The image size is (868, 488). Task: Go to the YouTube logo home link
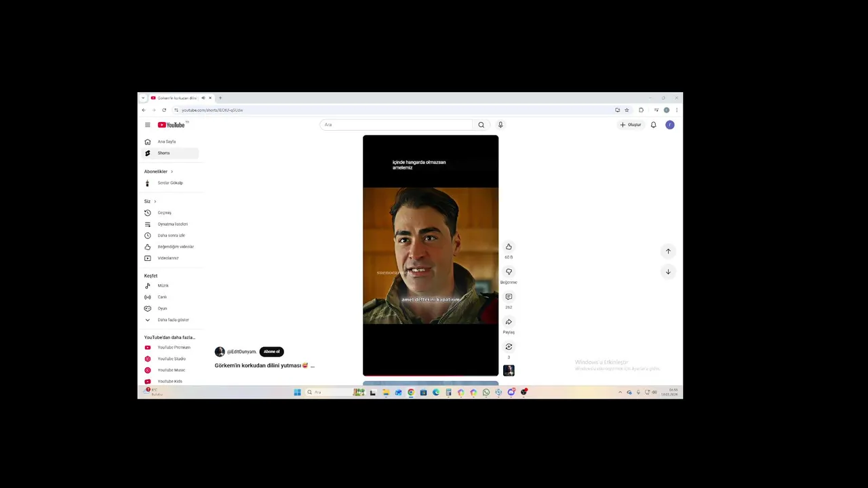tap(172, 125)
